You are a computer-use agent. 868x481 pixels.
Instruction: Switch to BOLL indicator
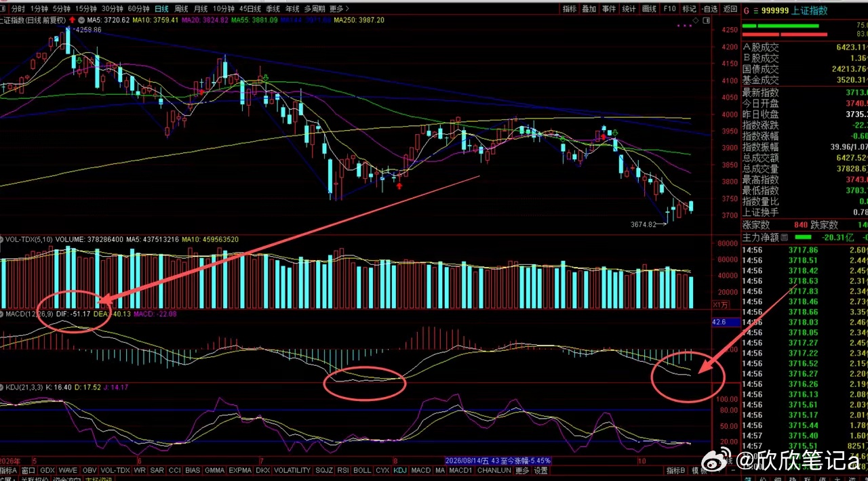tap(362, 470)
